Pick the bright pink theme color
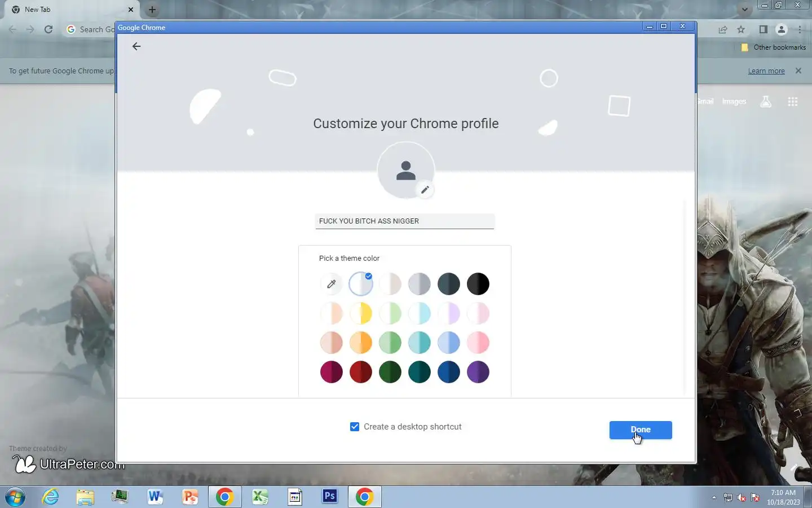This screenshot has height=508, width=812. click(x=478, y=343)
